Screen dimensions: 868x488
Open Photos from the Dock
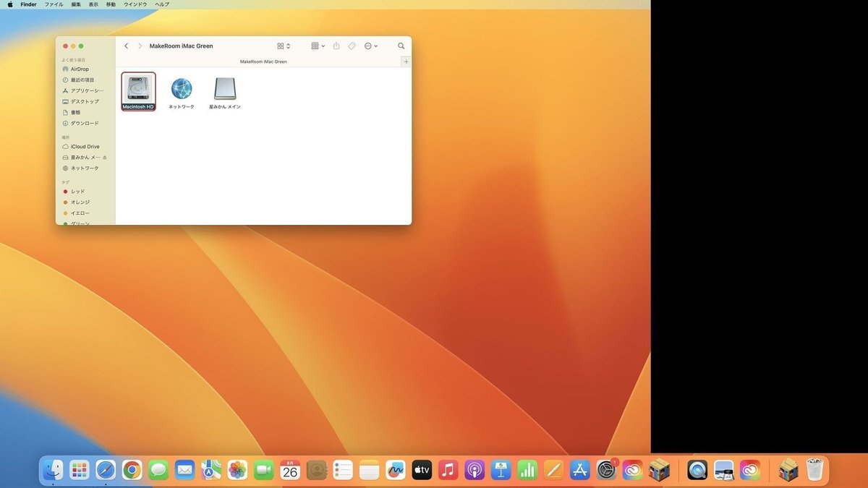coord(237,471)
